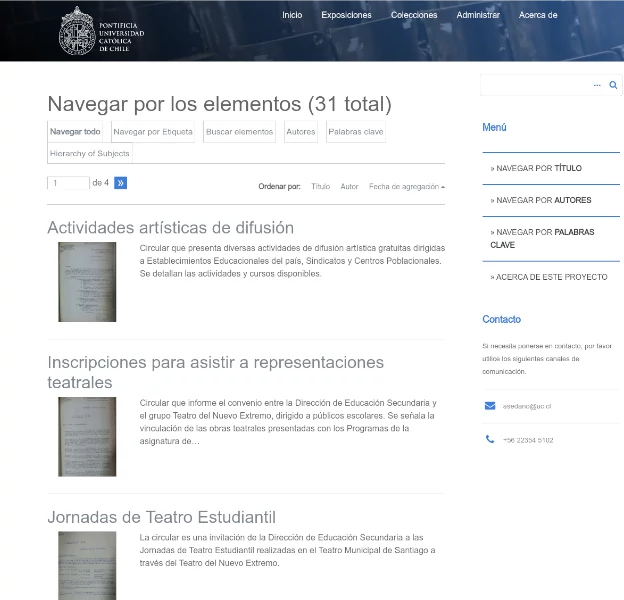Open thumbnail of Actividades artísticas de difusión
This screenshot has height=600, width=624.
(x=87, y=282)
